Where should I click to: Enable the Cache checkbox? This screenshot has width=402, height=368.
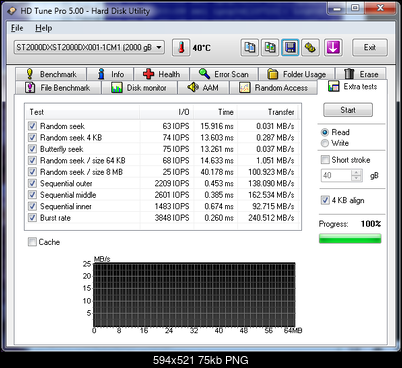[x=32, y=242]
